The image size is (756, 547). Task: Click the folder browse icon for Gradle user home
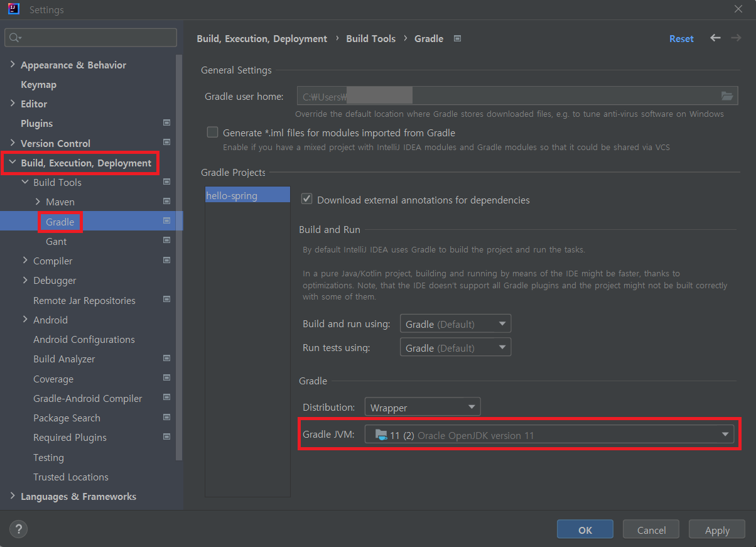(x=727, y=96)
